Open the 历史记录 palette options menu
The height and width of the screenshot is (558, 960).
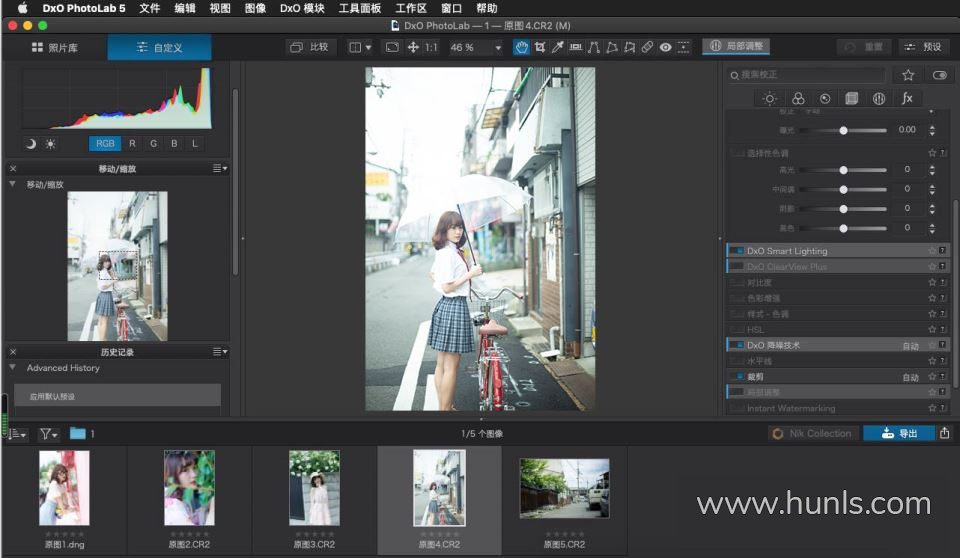[x=220, y=352]
